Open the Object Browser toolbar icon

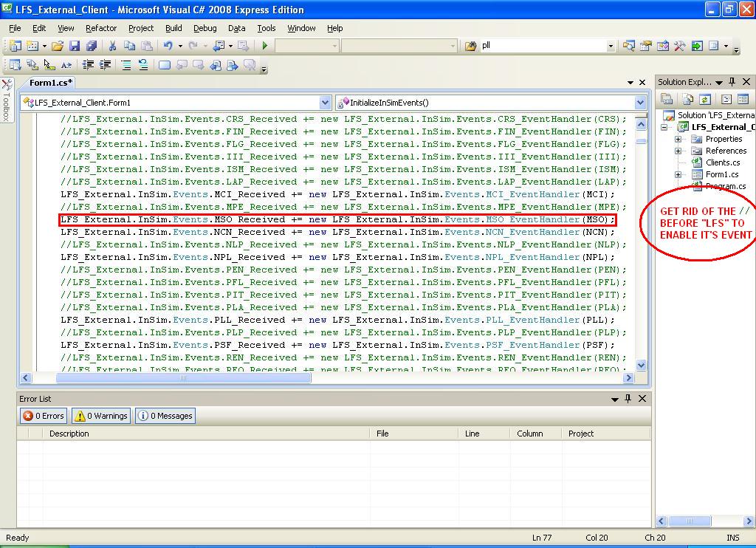(x=663, y=46)
